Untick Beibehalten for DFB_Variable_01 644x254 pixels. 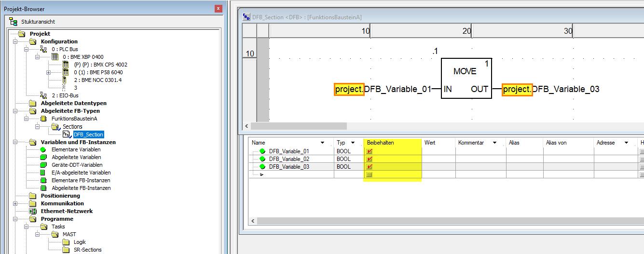[370, 151]
